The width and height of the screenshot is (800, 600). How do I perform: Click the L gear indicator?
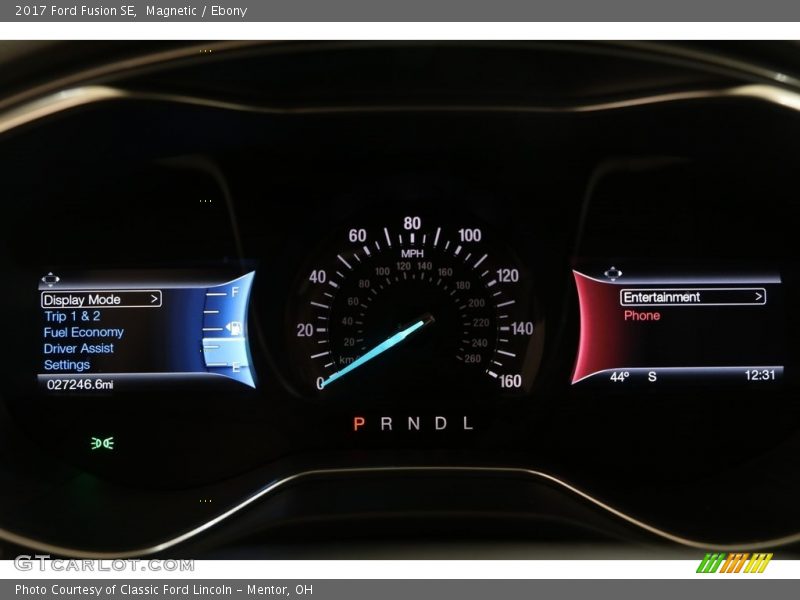[467, 423]
